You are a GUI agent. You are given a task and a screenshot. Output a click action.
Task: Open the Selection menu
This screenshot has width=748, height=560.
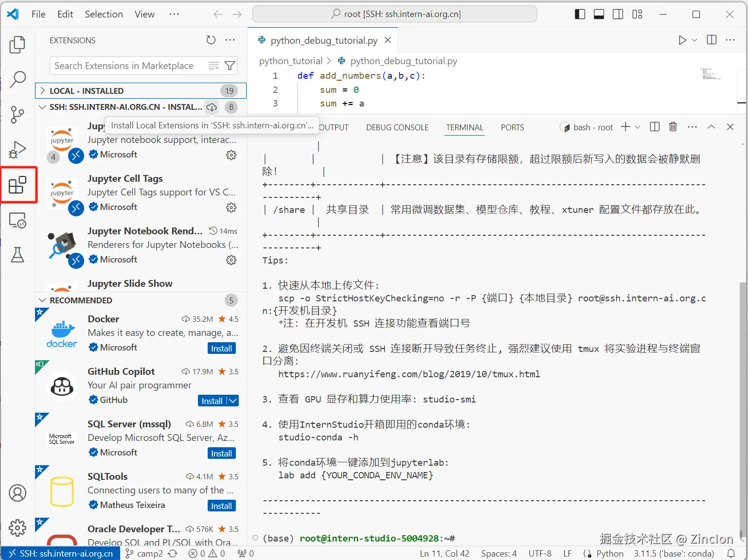(x=104, y=15)
